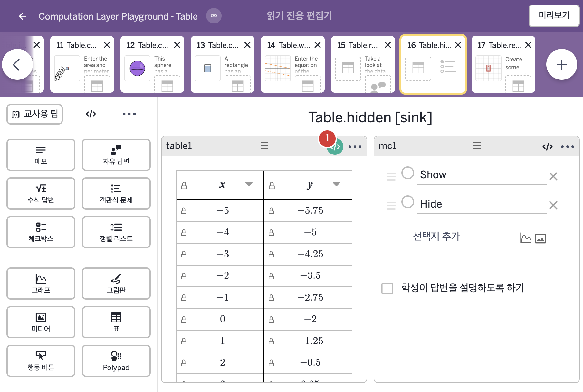Add a 표 table component

coord(116,322)
